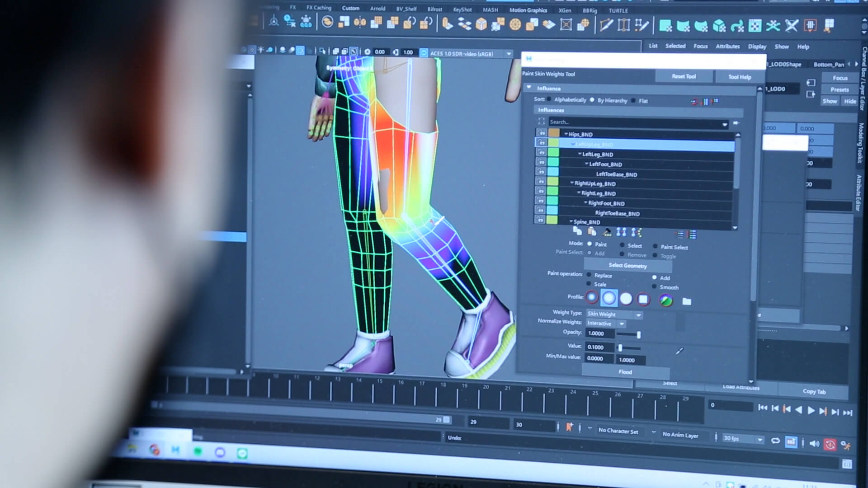Open the Selected menu

(675, 46)
